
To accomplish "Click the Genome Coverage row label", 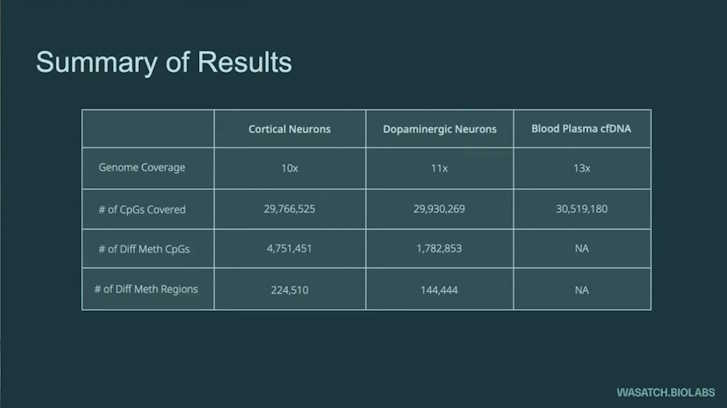I will (x=142, y=167).
